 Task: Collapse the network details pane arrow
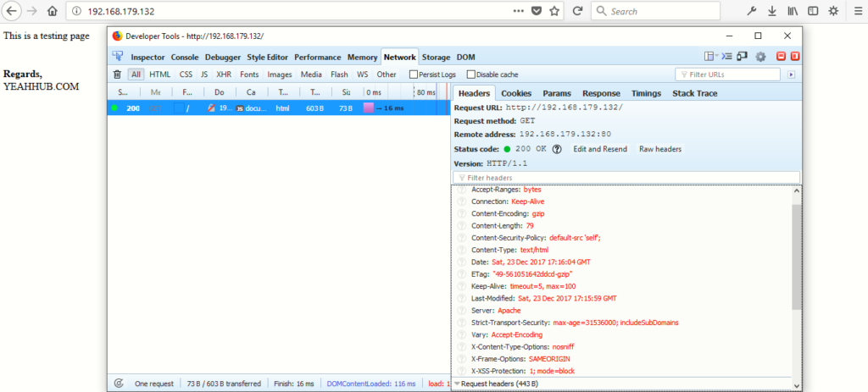pos(791,75)
